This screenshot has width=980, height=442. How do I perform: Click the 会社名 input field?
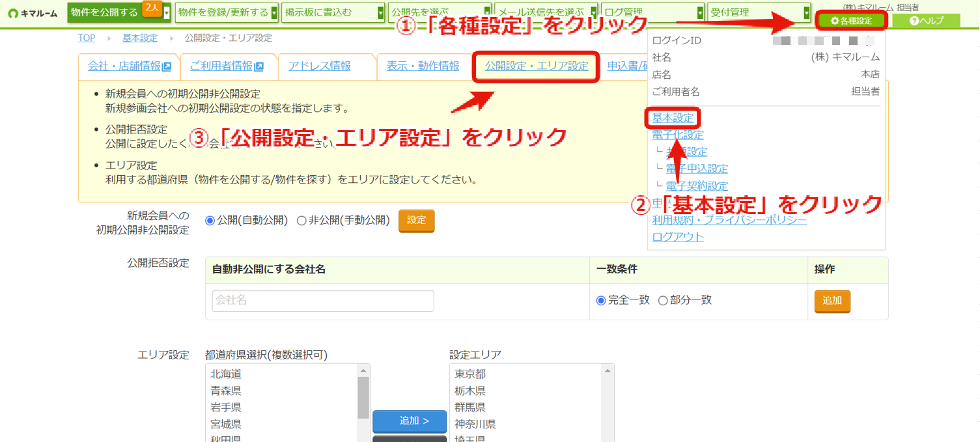(323, 301)
